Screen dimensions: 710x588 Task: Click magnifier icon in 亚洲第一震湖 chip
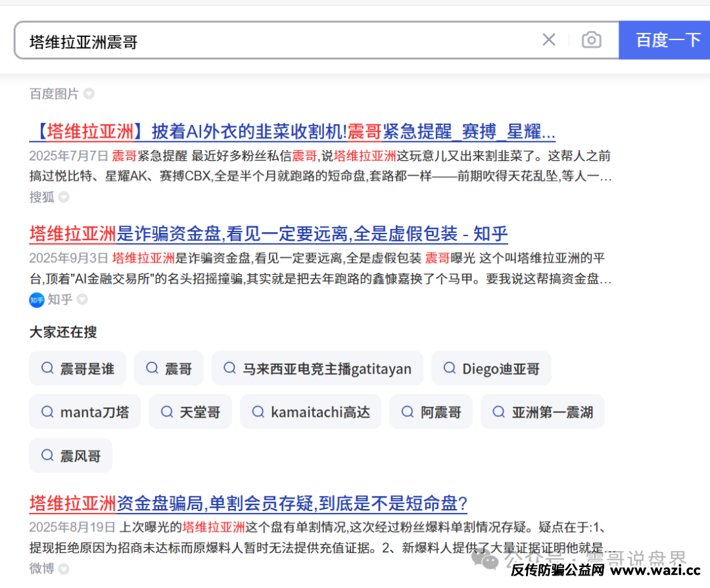[499, 412]
